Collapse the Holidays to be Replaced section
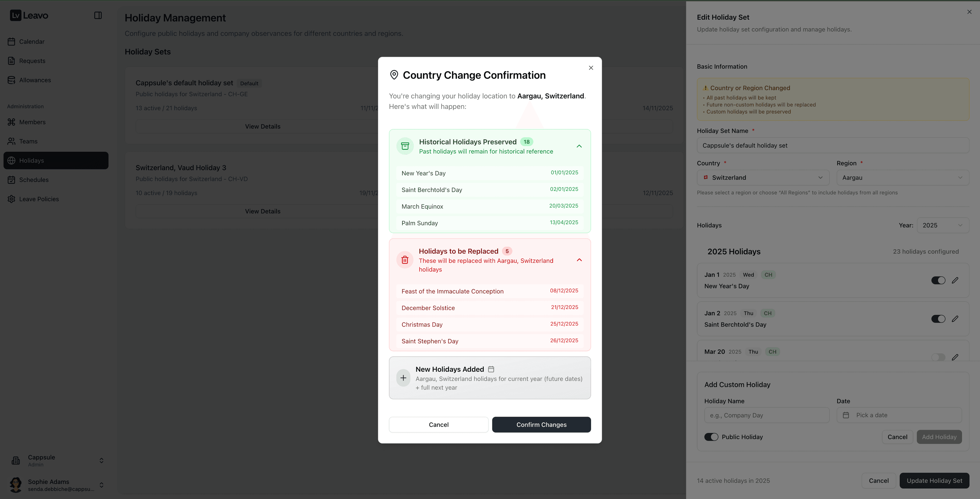This screenshot has width=980, height=499. click(579, 260)
